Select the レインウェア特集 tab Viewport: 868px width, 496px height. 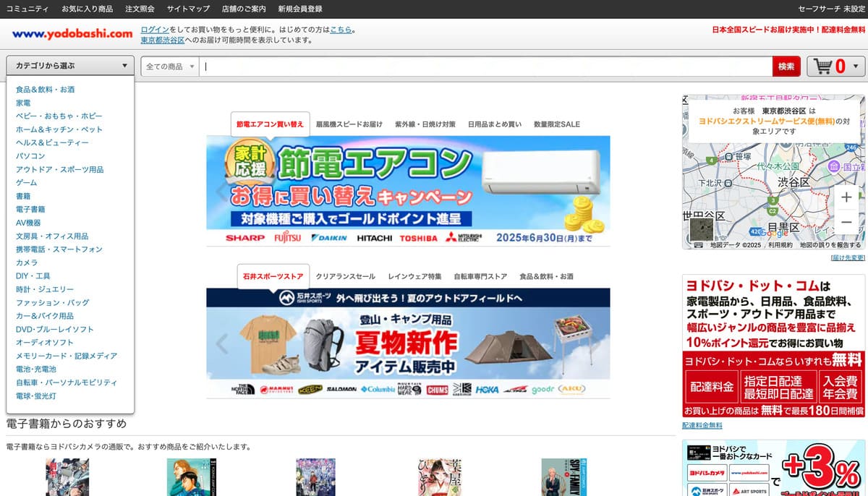[414, 276]
